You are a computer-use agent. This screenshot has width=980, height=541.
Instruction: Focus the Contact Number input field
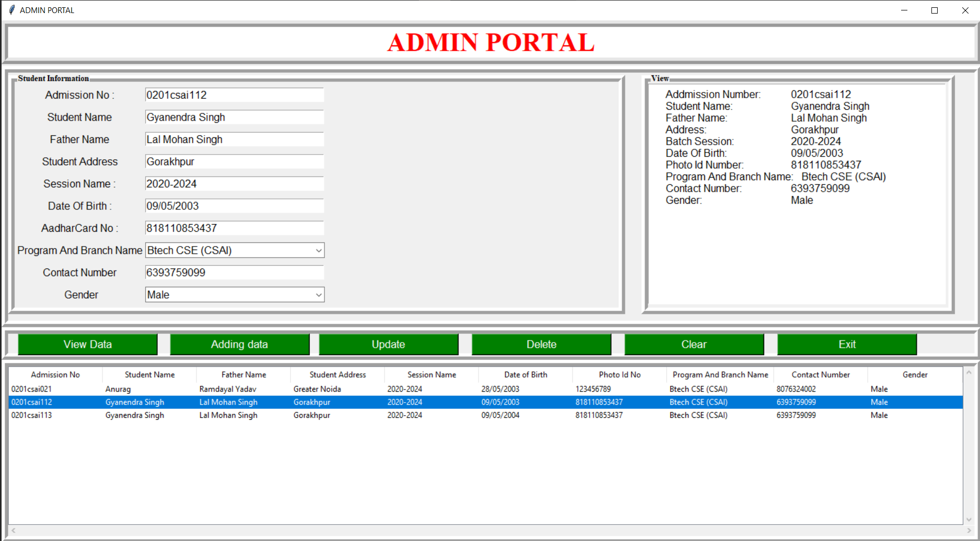point(235,273)
